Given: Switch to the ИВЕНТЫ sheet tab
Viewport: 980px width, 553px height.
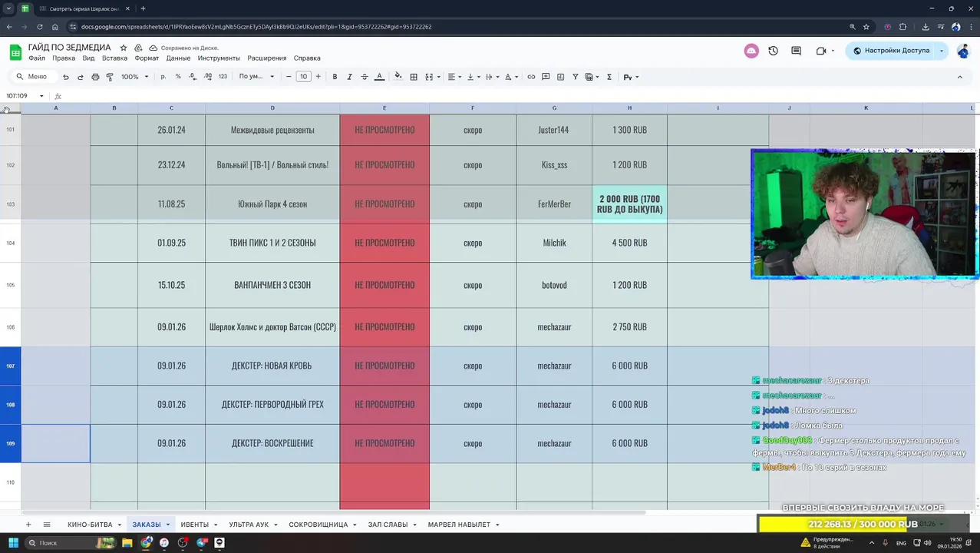Looking at the screenshot, I should (194, 525).
